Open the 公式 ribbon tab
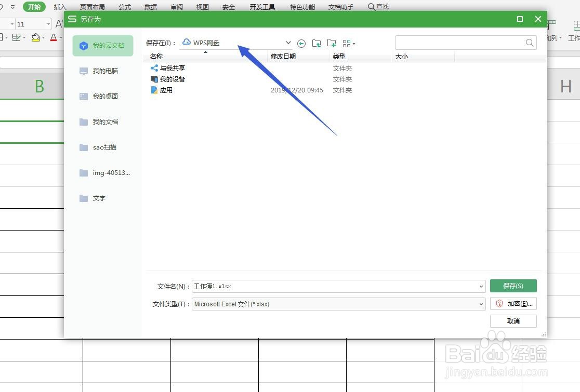 tap(125, 7)
